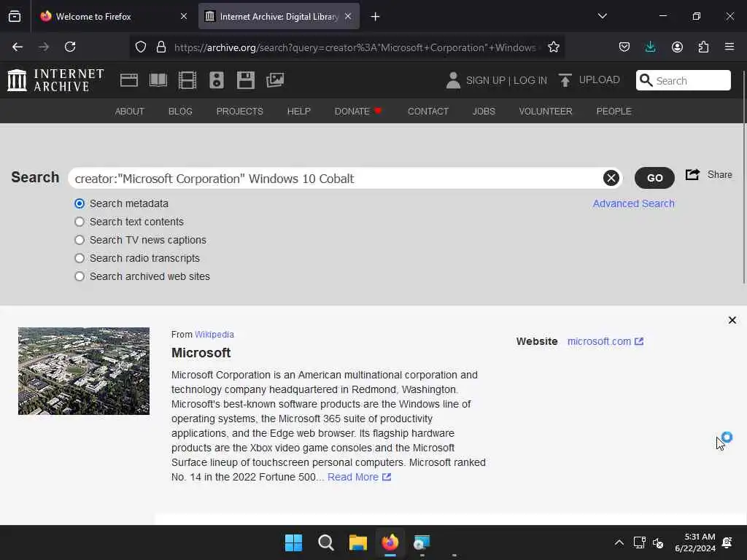Close the Internet Archive tab
747x560 pixels.
click(348, 16)
